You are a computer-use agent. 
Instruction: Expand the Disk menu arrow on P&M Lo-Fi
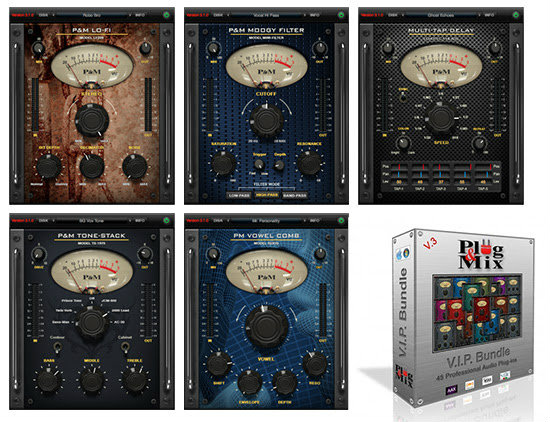(53, 15)
